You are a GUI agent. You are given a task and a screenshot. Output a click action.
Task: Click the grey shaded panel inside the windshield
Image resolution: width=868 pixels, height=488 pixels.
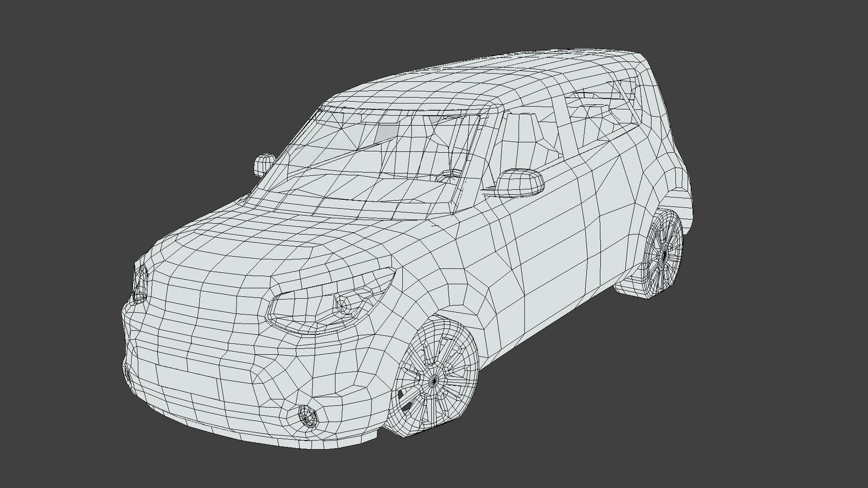pos(388,131)
